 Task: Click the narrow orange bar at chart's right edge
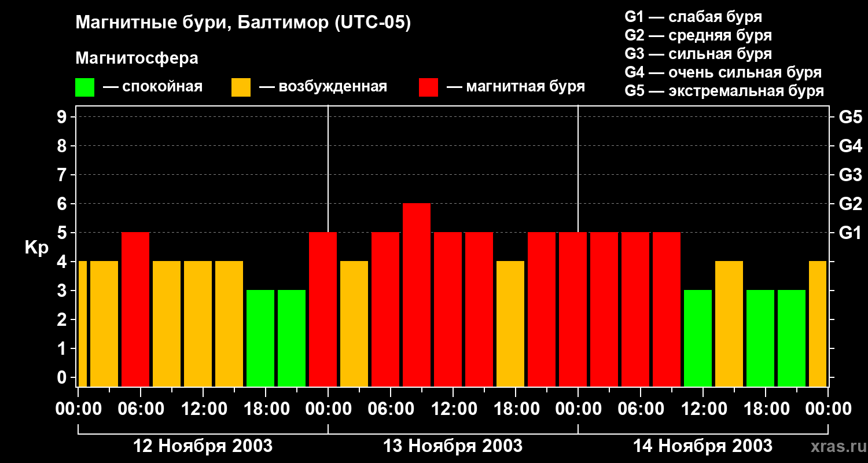tap(817, 324)
